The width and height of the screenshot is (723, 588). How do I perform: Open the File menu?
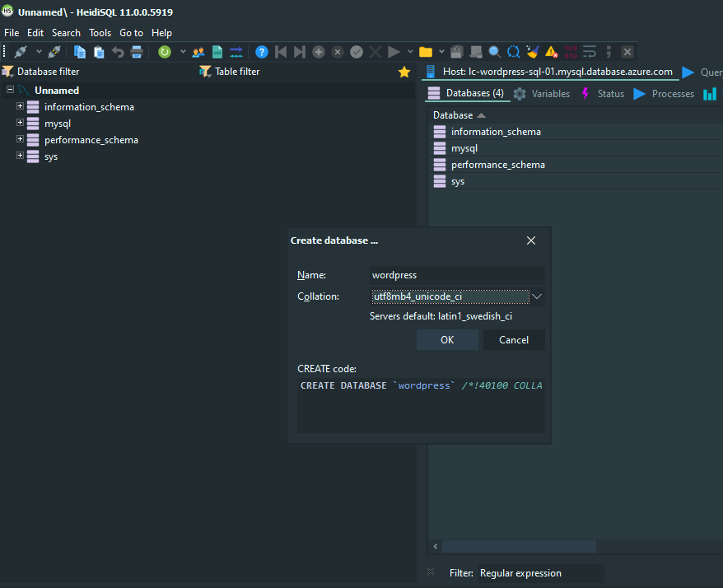pyautogui.click(x=12, y=33)
